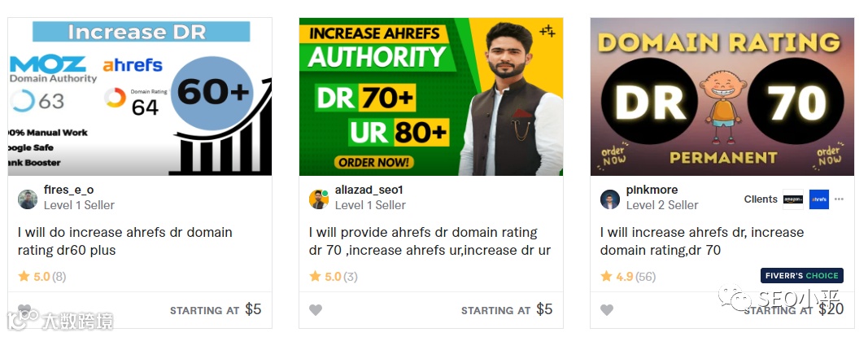Expand more clients with ellipsis icon

840,199
